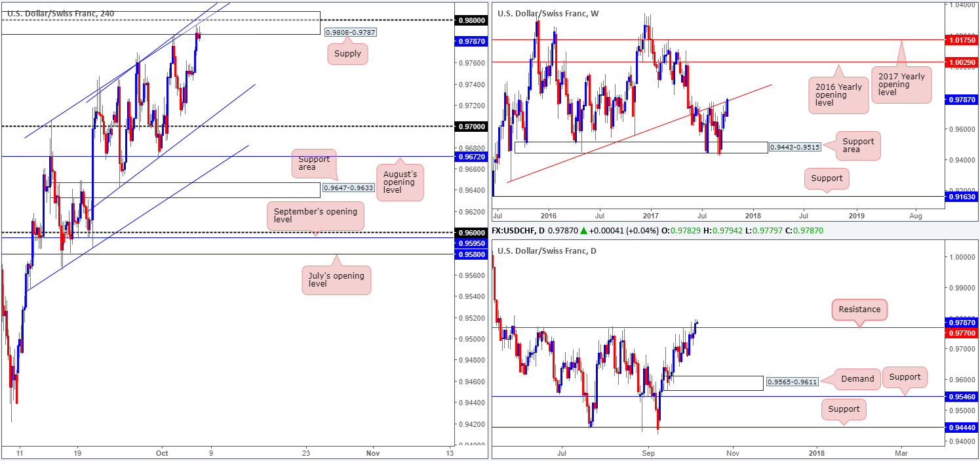The width and height of the screenshot is (980, 461).
Task: Select the Supply callout on 240 chart
Action: (347, 53)
